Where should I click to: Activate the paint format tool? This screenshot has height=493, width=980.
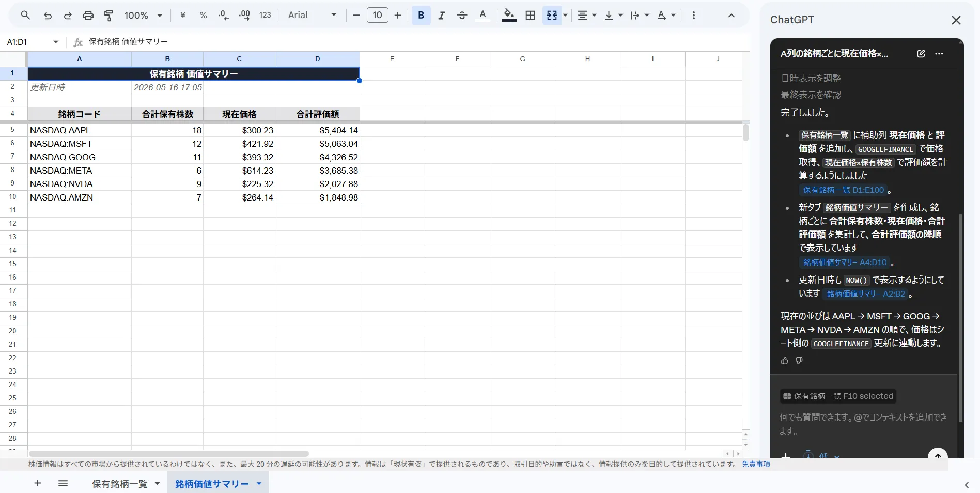[108, 16]
